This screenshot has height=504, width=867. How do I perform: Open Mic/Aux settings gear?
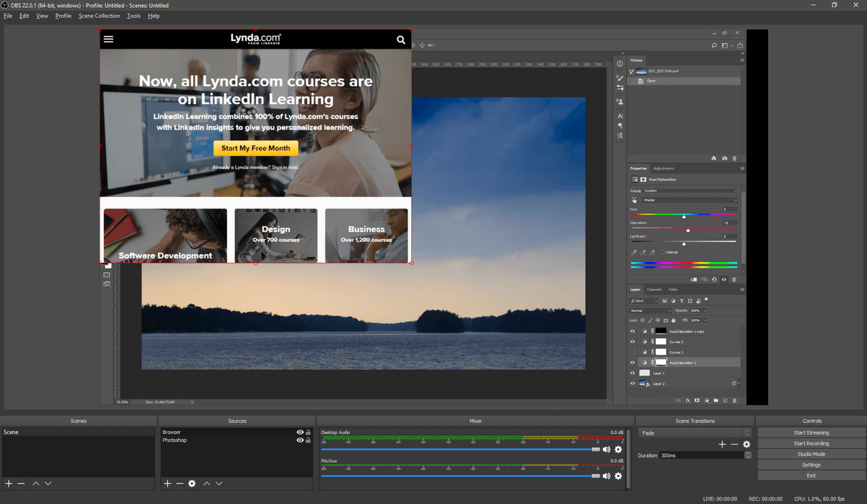tap(618, 476)
